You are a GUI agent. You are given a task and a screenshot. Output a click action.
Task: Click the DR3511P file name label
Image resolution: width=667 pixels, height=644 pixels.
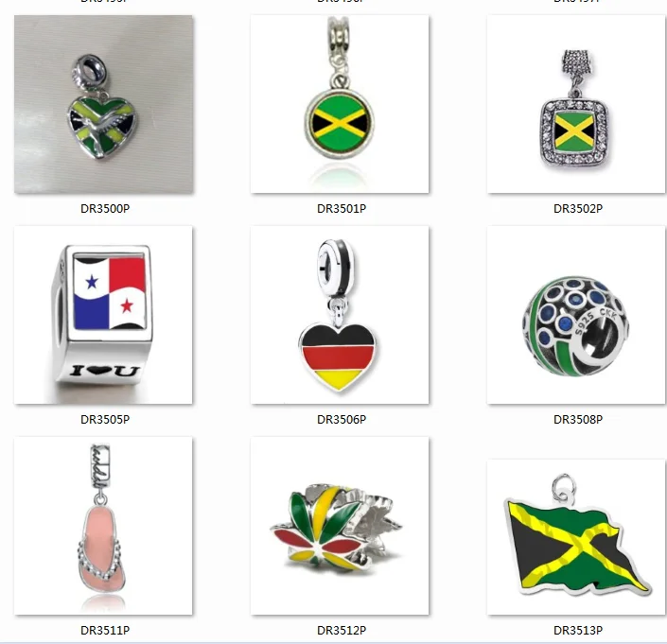[105, 631]
